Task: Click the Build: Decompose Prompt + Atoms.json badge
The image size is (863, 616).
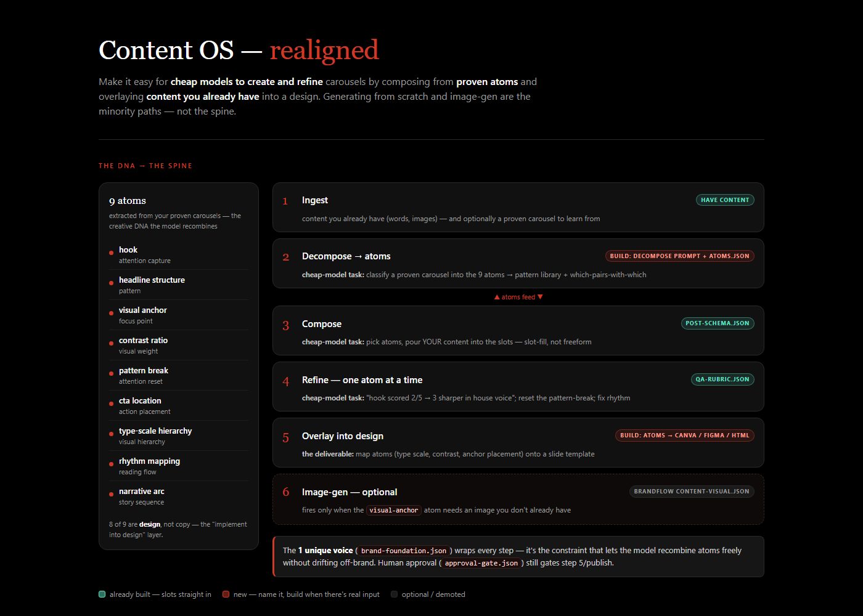Action: tap(680, 256)
